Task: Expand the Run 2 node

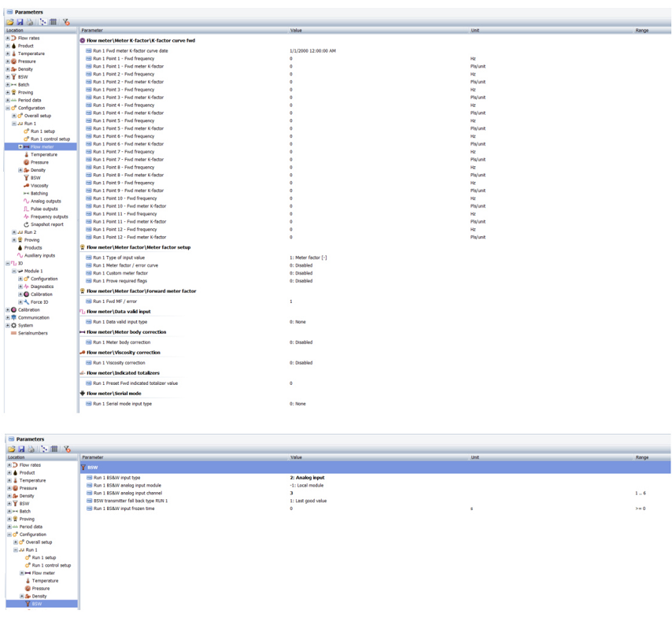Action: pos(13,232)
